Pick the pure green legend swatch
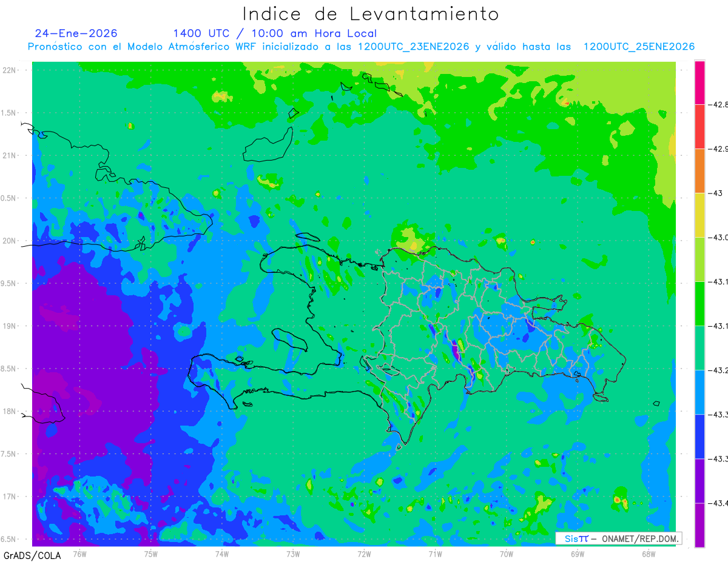The height and width of the screenshot is (562, 728). coord(699,303)
